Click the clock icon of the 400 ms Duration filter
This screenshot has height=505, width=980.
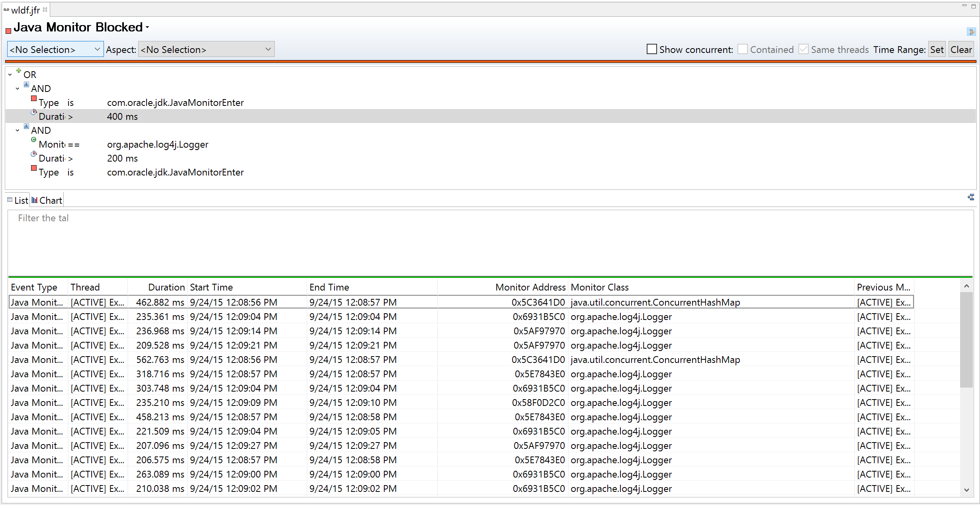(34, 113)
